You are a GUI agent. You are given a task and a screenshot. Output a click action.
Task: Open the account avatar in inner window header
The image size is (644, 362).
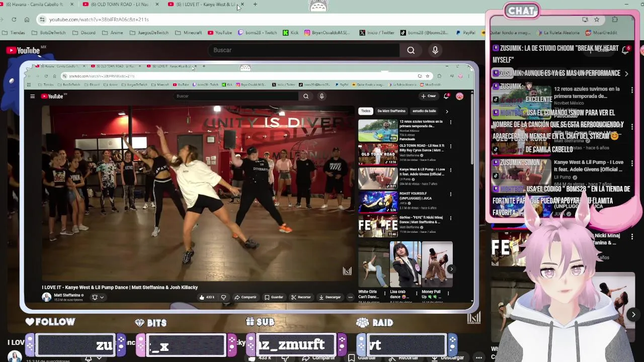[459, 96]
